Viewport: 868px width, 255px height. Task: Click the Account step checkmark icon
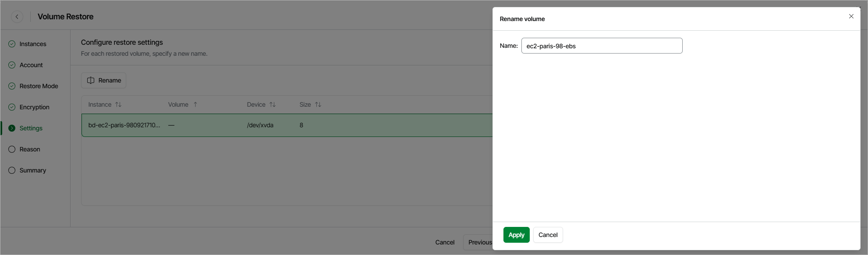12,65
